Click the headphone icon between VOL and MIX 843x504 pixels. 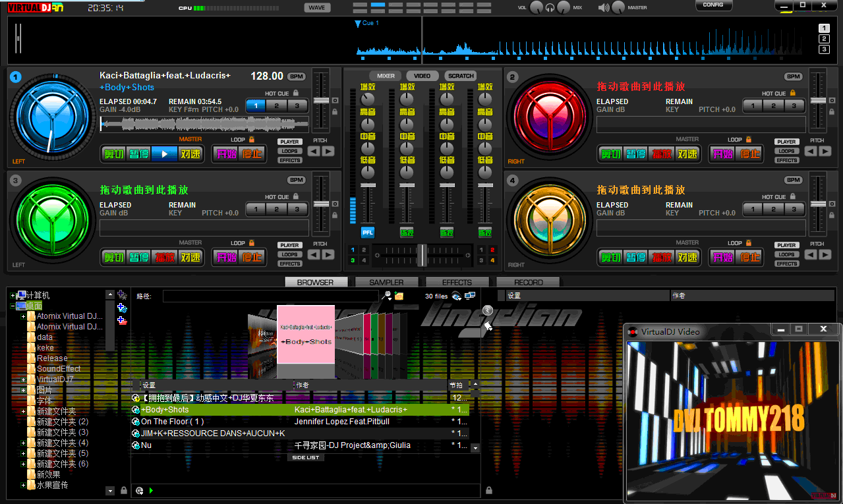click(x=550, y=8)
